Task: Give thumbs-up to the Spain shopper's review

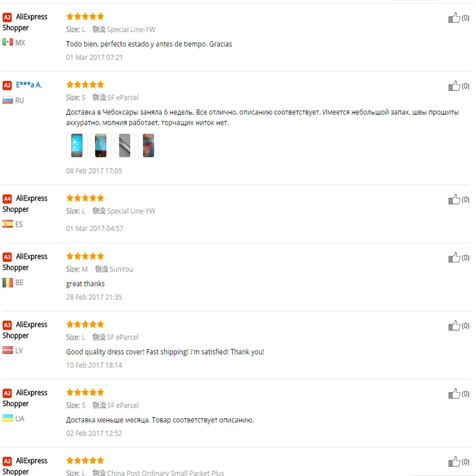Action: tap(454, 199)
